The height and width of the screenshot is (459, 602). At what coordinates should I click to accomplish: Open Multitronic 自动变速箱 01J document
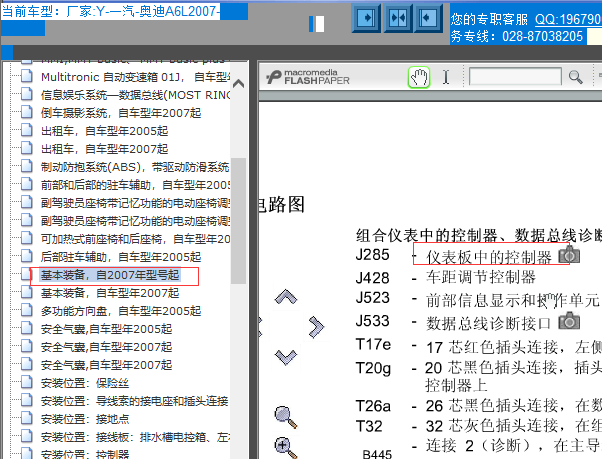135,77
